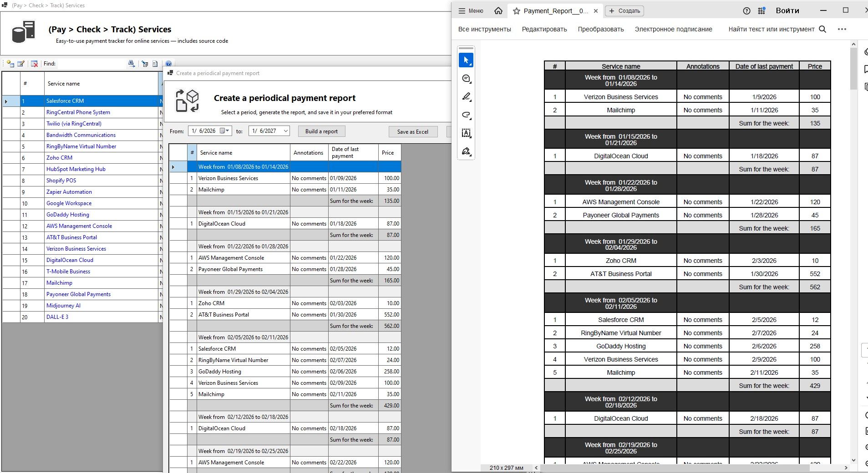Open help via the blue question mark icon
The image size is (868, 473).
[168, 64]
